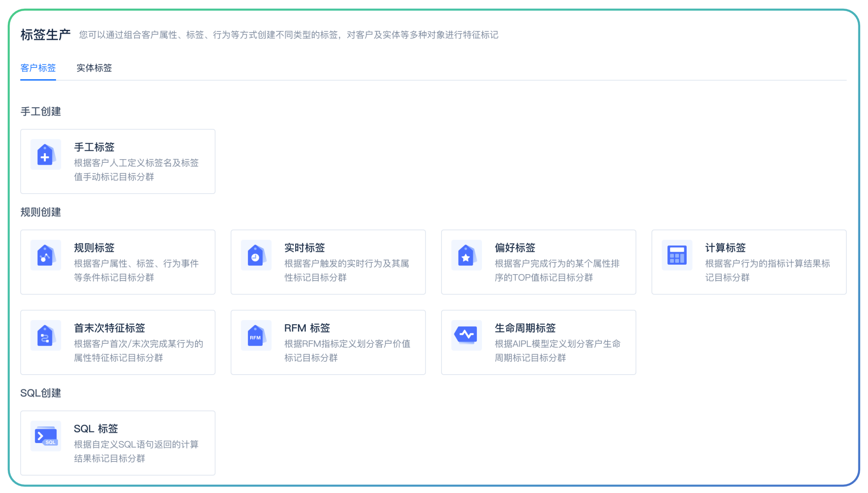Click the SQL 标签 description text
This screenshot has height=493, width=868.
pyautogui.click(x=136, y=451)
